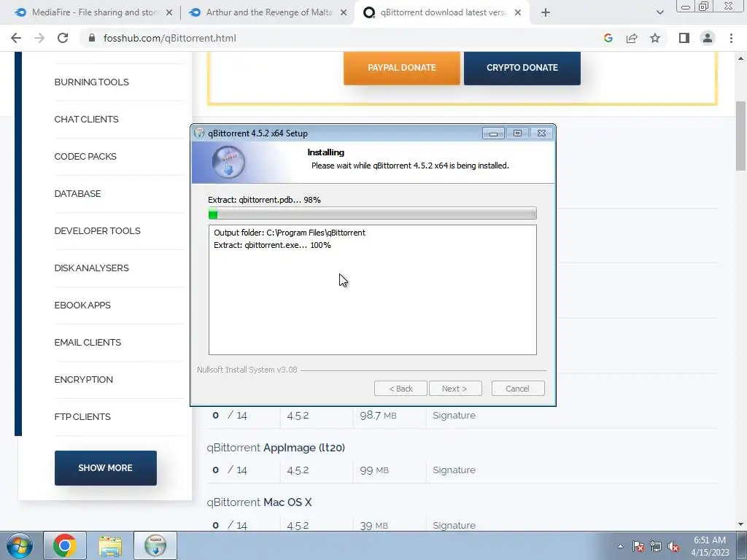Open Signature link in 39 MB row

pyautogui.click(x=454, y=525)
